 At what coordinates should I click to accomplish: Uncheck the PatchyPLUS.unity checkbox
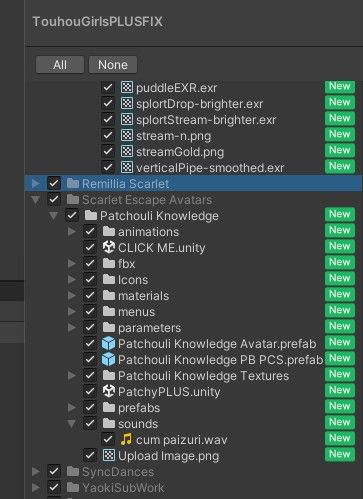(x=90, y=391)
